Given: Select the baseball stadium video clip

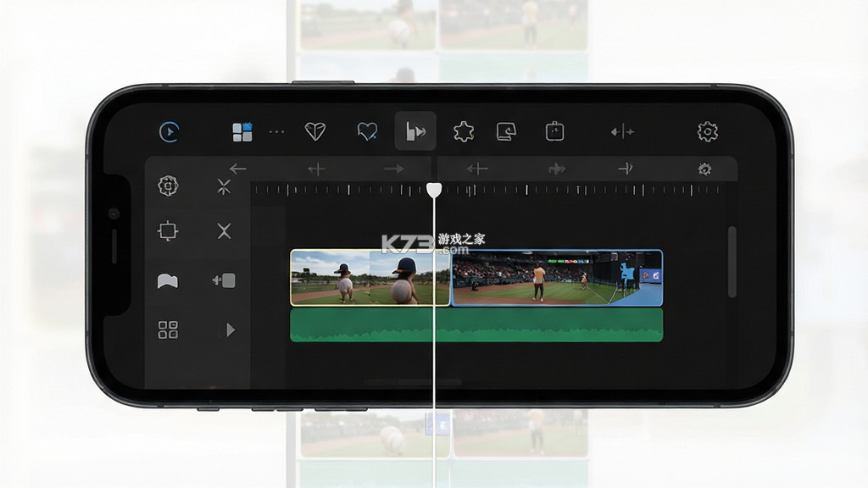Looking at the screenshot, I should 557,278.
